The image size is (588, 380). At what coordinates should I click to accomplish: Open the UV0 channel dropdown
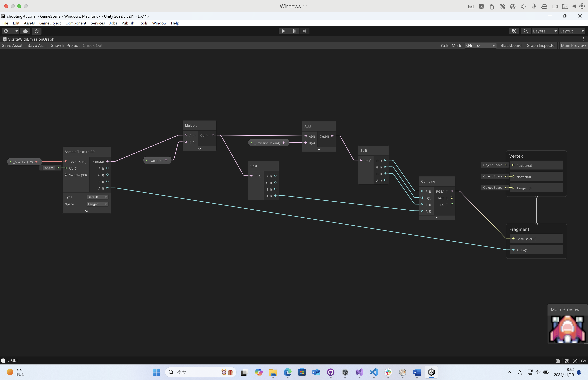point(48,168)
